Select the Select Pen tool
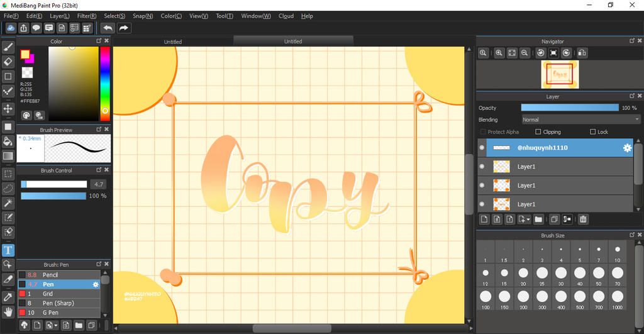Viewport: 644px width, 334px height. click(x=8, y=218)
